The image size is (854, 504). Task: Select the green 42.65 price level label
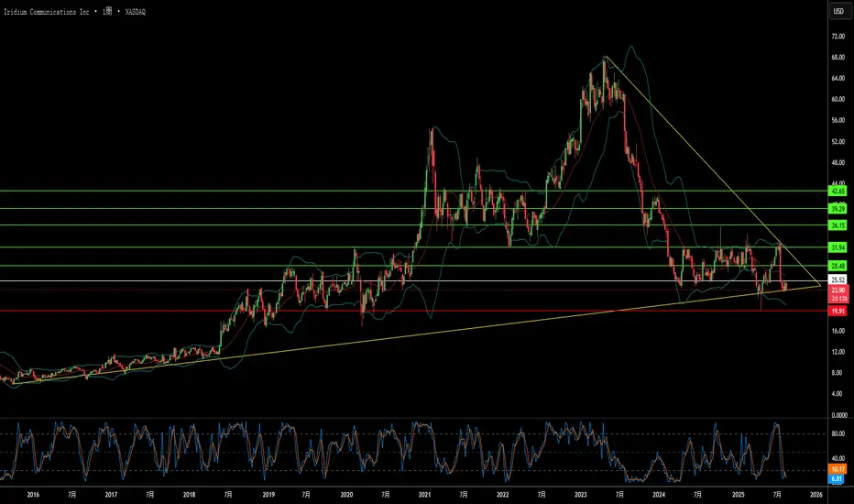[838, 192]
